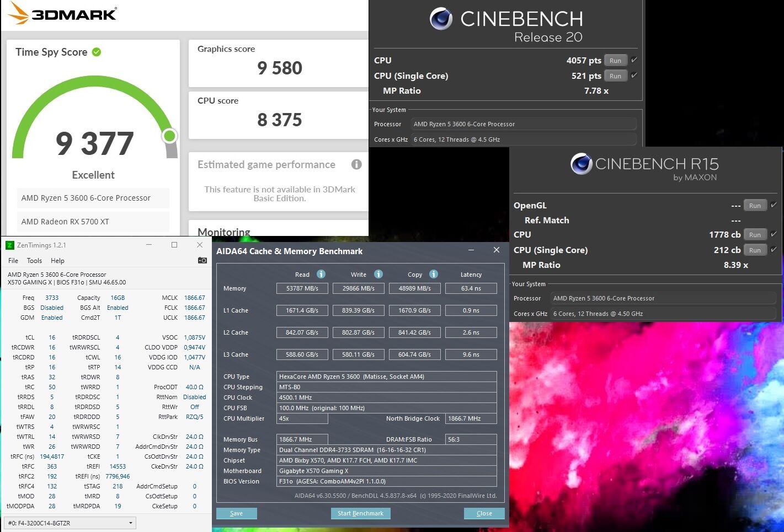Click AMD Ryzen 5 3600 label in 3DMark
The width and height of the screenshot is (784, 532).
pyautogui.click(x=86, y=198)
